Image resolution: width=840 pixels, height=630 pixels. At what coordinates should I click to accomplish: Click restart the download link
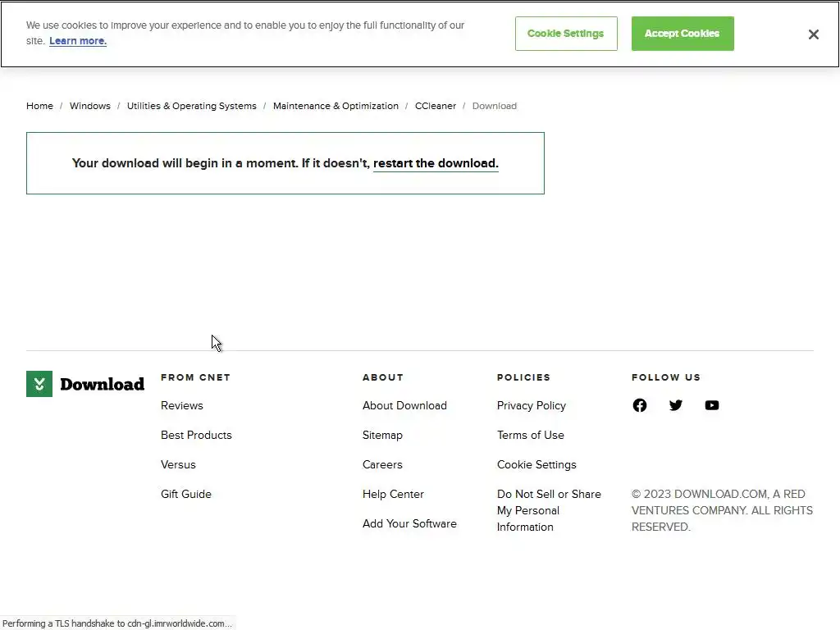(436, 163)
